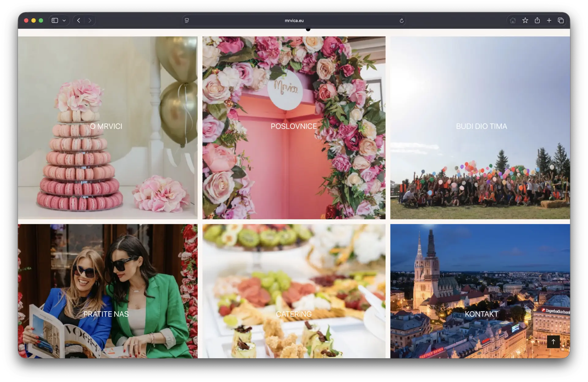The height and width of the screenshot is (382, 588).
Task: Open the Share menu
Action: click(x=537, y=21)
